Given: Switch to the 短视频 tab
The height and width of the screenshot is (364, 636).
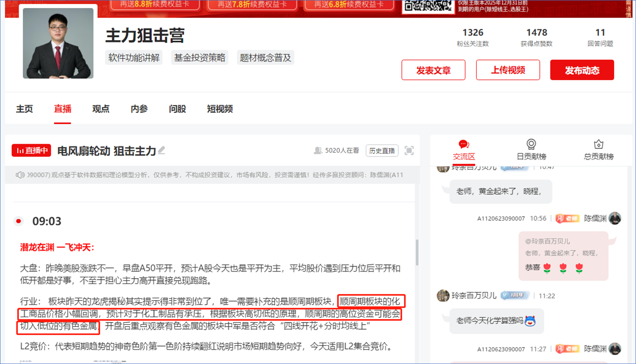Looking at the screenshot, I should [220, 109].
